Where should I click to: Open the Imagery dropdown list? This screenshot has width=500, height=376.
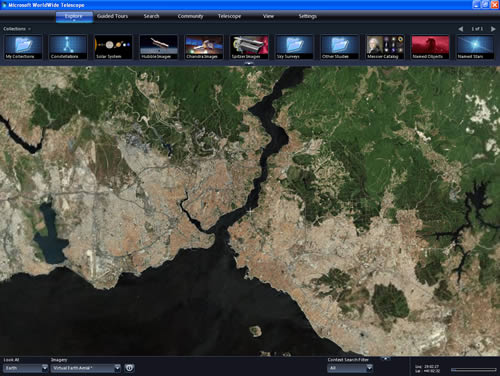pos(86,368)
